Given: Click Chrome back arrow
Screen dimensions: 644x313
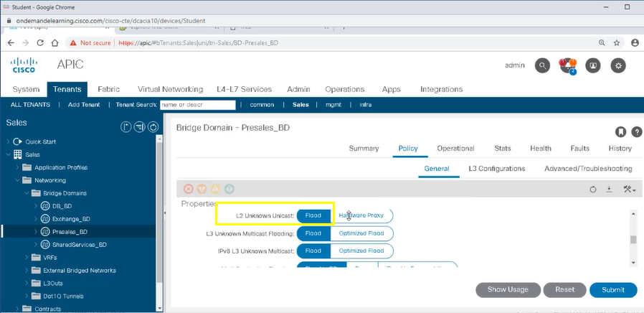Looking at the screenshot, I should (x=11, y=43).
